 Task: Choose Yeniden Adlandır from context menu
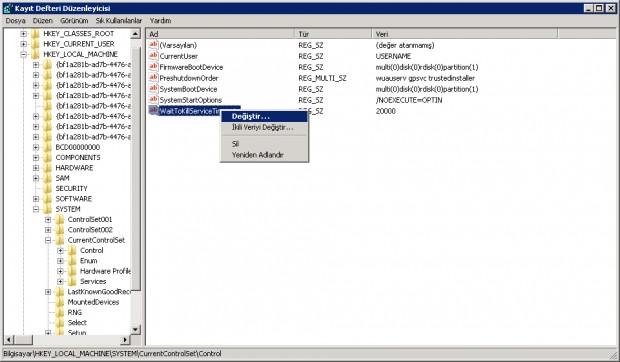(264, 155)
